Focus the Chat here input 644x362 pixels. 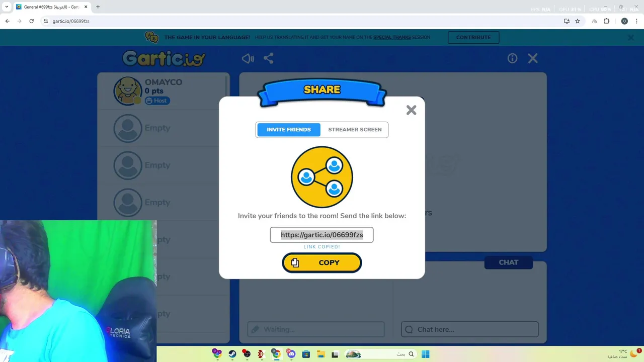click(470, 329)
